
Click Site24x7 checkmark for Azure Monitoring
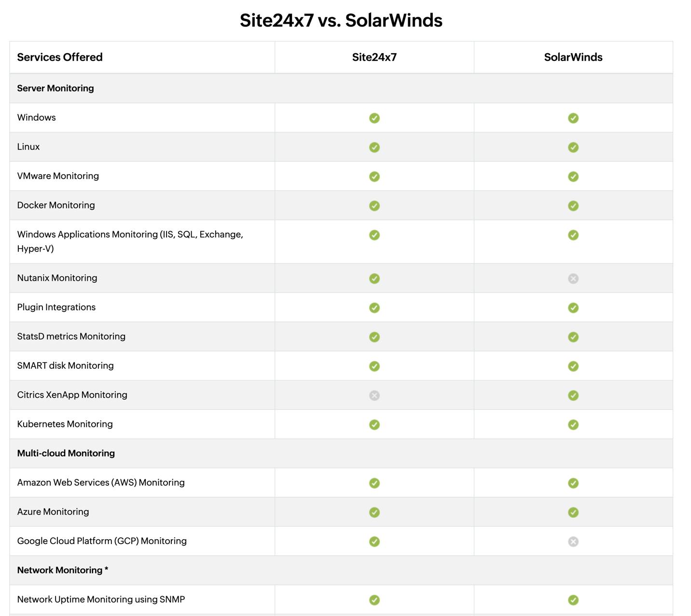pyautogui.click(x=374, y=512)
